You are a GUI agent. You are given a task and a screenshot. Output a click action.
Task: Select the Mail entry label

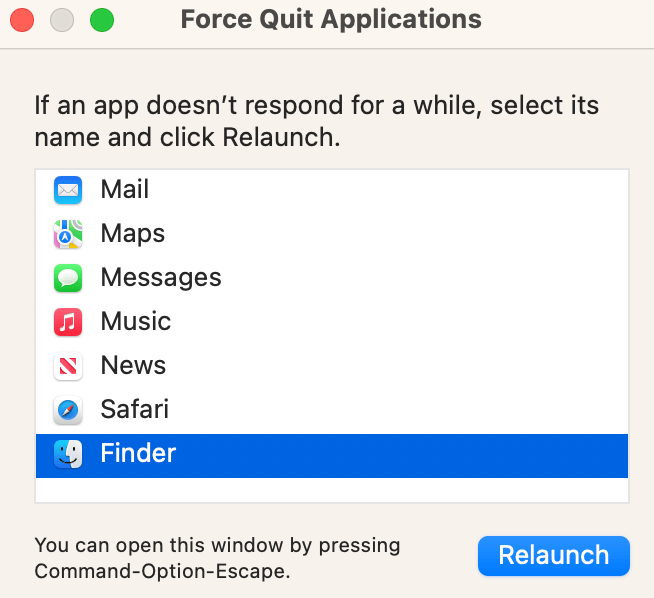coord(124,189)
